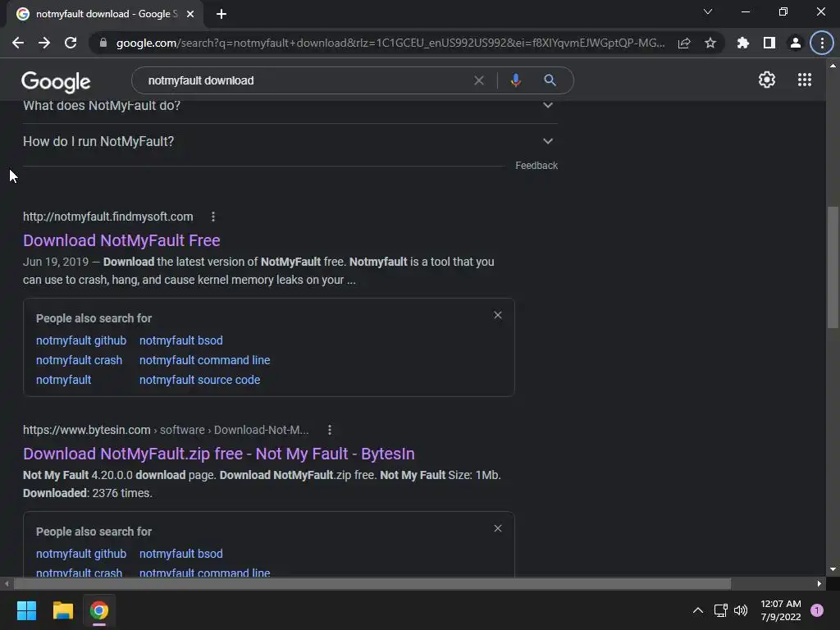
Task: Share this page icon in address bar
Action: (x=684, y=43)
